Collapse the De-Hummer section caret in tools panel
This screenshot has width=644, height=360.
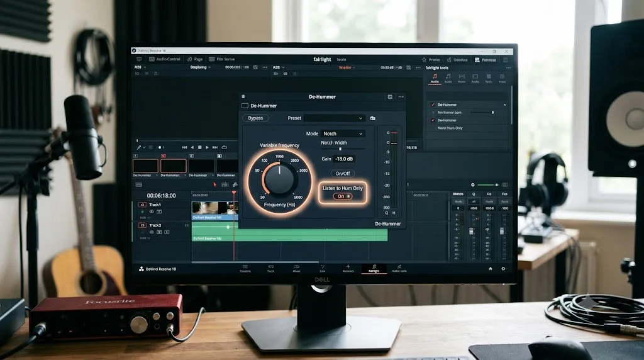[504, 105]
